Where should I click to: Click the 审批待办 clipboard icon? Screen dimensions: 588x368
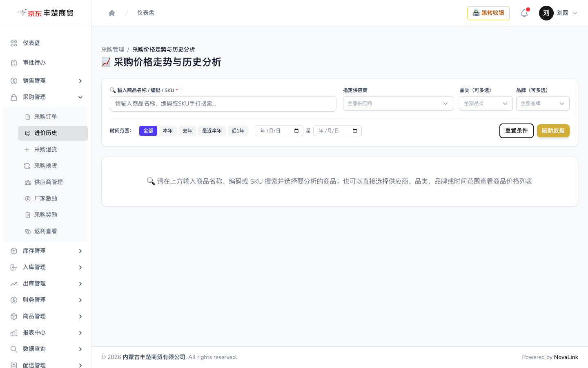pos(14,63)
